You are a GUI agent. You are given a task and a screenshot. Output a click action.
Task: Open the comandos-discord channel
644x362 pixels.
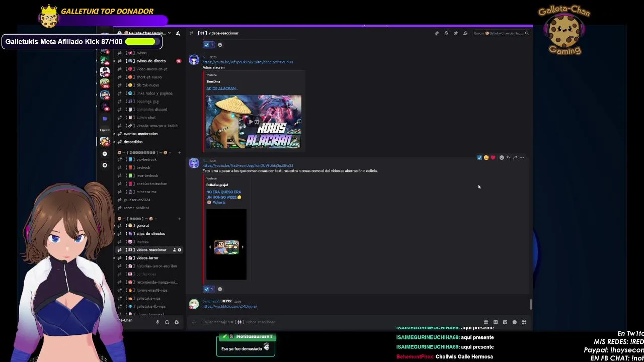pos(148,109)
